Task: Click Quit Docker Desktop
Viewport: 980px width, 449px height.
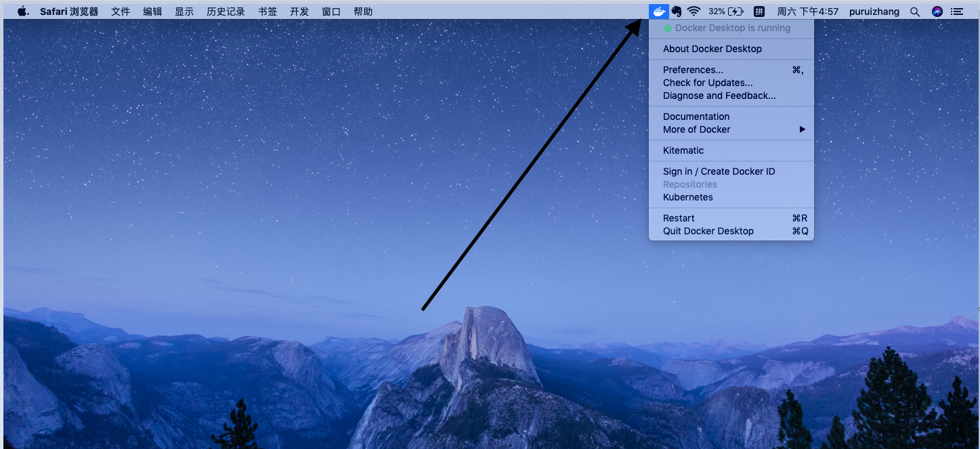Action: click(708, 231)
